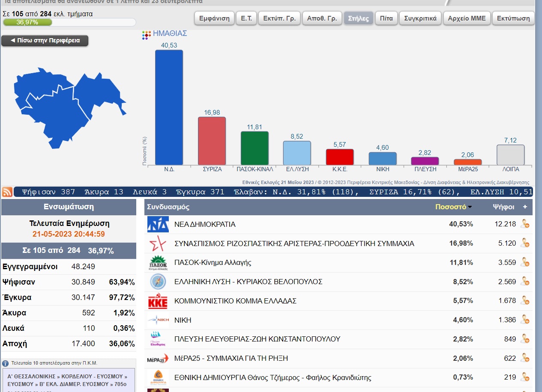Open the Εμφάνιση menu

point(215,18)
